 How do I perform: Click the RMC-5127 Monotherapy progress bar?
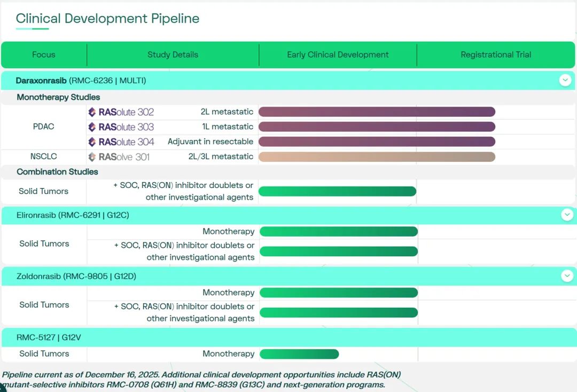coord(299,354)
